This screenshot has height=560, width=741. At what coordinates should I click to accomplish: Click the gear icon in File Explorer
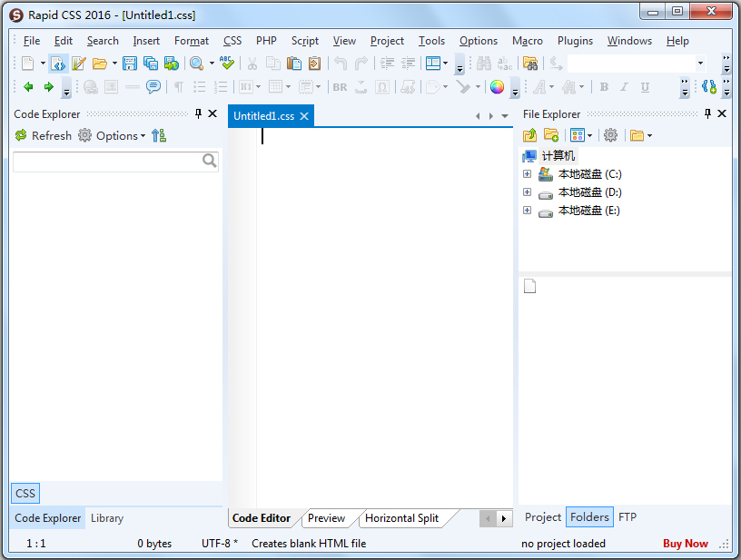(610, 135)
